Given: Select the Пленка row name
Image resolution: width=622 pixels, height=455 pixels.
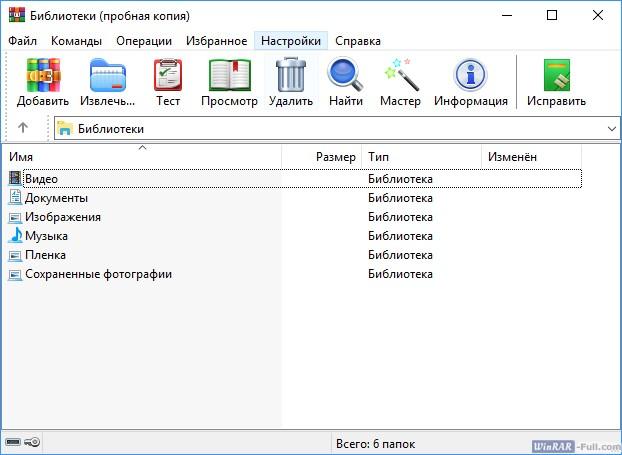Looking at the screenshot, I should point(45,255).
